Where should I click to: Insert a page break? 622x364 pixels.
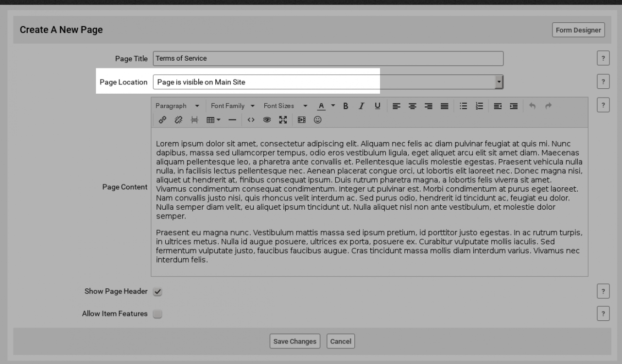pos(194,119)
